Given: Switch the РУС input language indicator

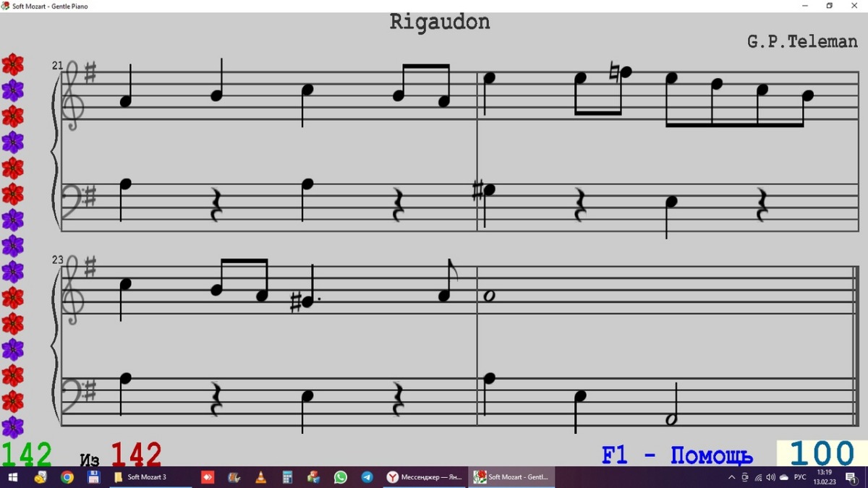Looking at the screenshot, I should [x=800, y=477].
